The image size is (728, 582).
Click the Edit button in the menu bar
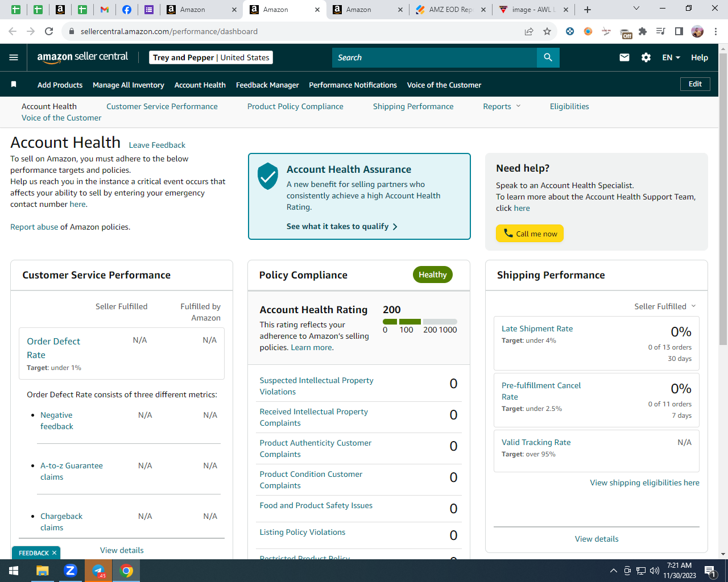coord(695,84)
